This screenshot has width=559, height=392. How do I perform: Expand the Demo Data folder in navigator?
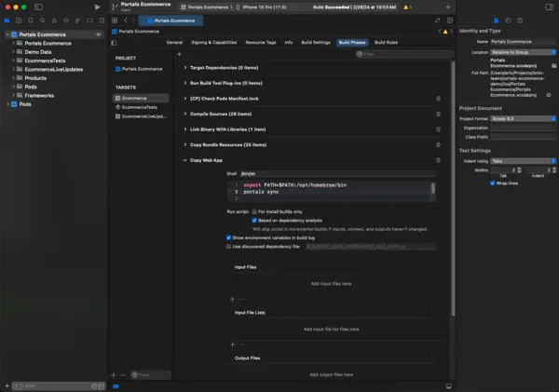pyautogui.click(x=15, y=52)
